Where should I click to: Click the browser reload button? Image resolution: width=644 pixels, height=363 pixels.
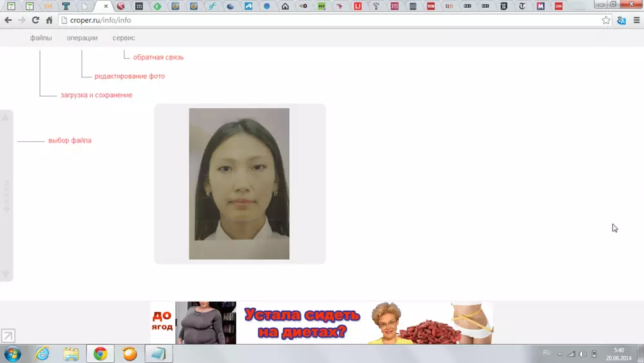(35, 20)
